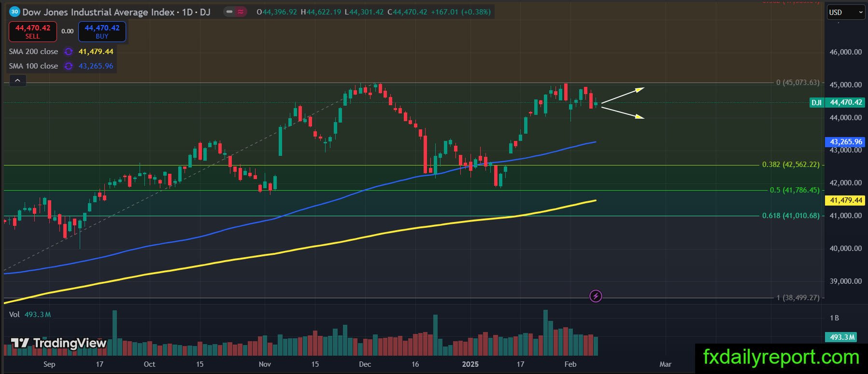Click the red SELL 44,470.42 button
Screen dimensions: 868x374
[x=33, y=31]
